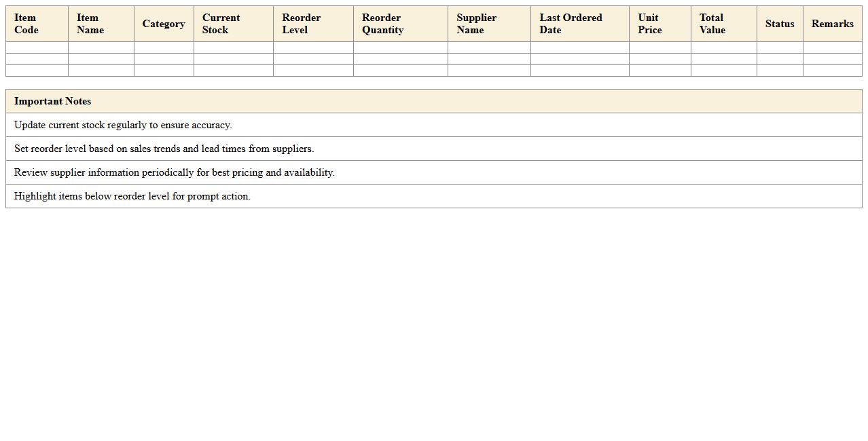Select the note about reviewing supplier information
The height and width of the screenshot is (441, 868).
click(x=174, y=172)
